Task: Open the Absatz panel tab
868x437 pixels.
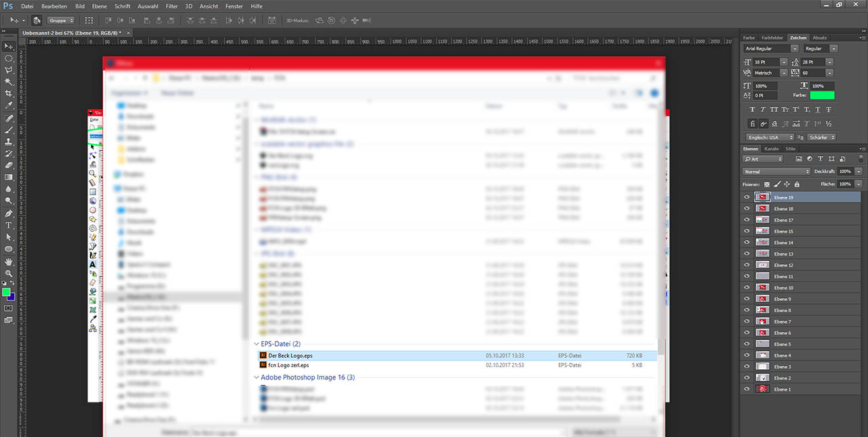Action: (820, 38)
